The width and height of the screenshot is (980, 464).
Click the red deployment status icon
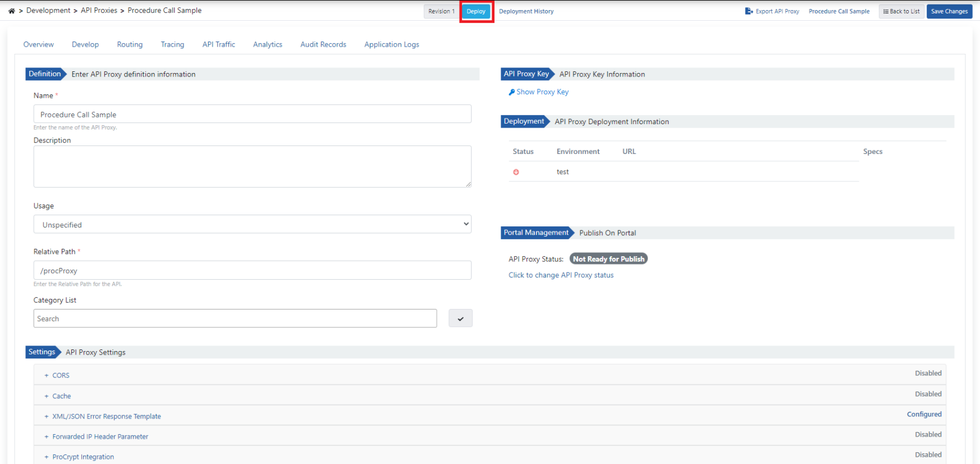click(x=516, y=172)
